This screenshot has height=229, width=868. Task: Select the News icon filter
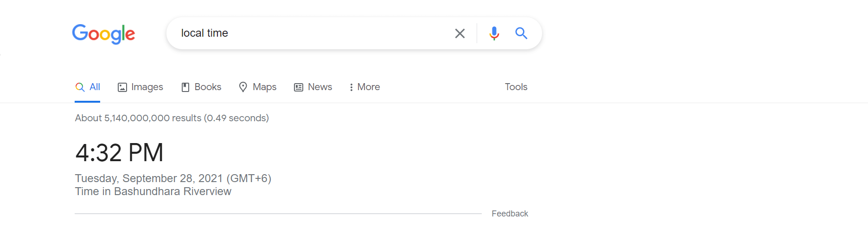tap(299, 87)
